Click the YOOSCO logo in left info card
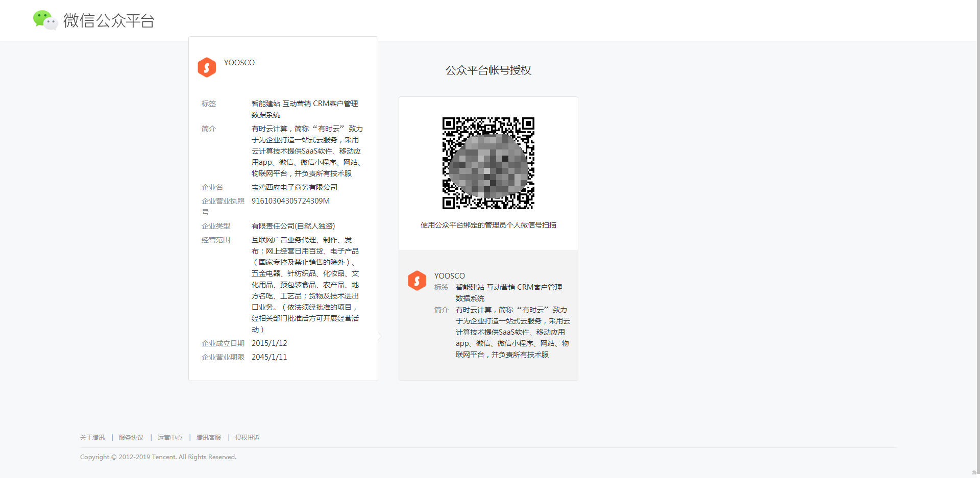Screen dimensions: 980x478 207,67
